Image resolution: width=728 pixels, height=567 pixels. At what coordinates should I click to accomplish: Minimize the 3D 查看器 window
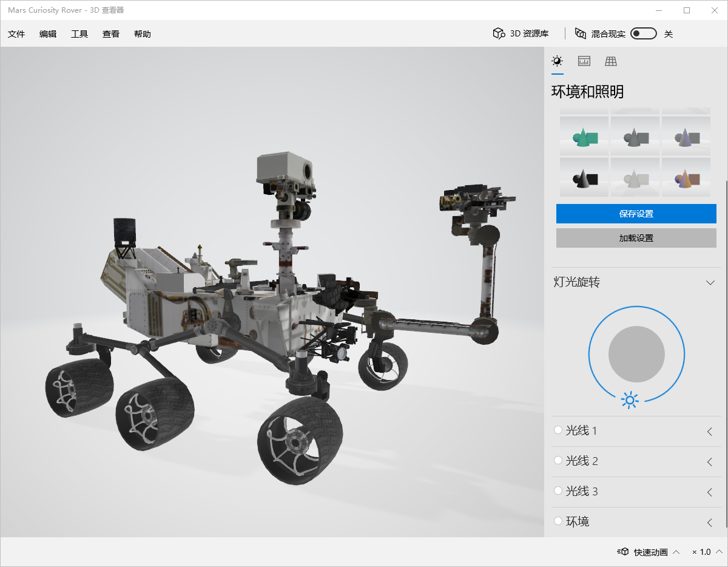pyautogui.click(x=659, y=10)
